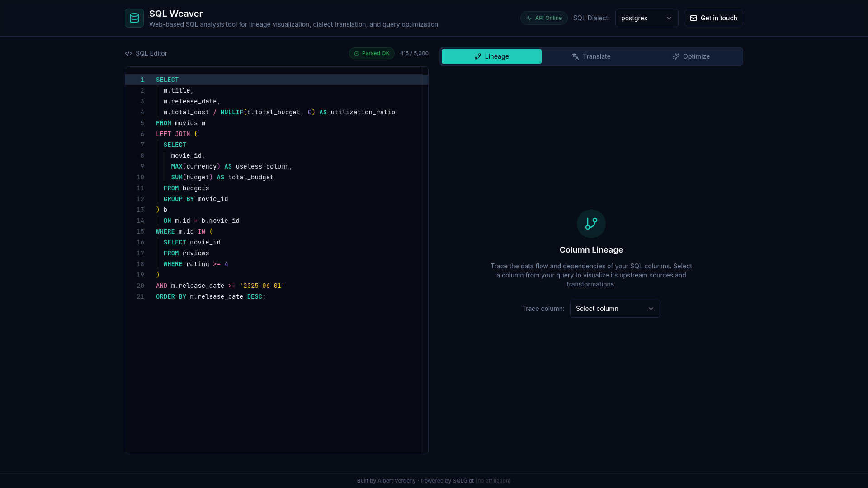Click ON m.id = b.movie_id line
The image size is (868, 488).
point(202,221)
